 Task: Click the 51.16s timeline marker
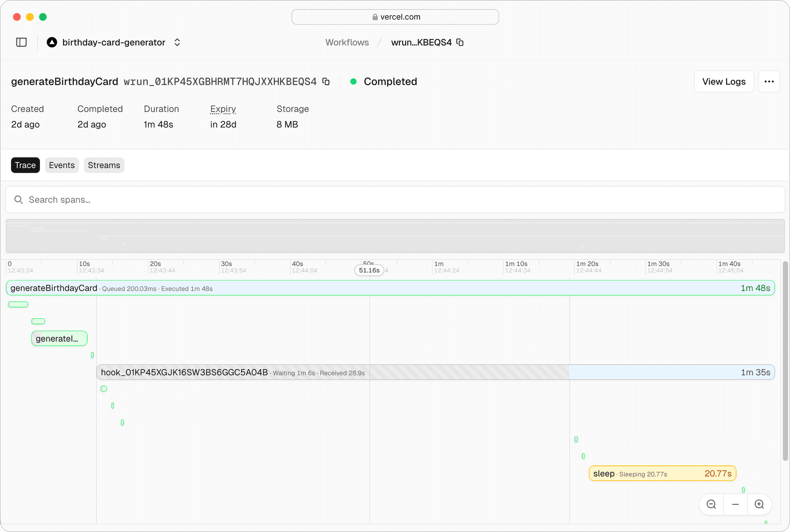369,270
